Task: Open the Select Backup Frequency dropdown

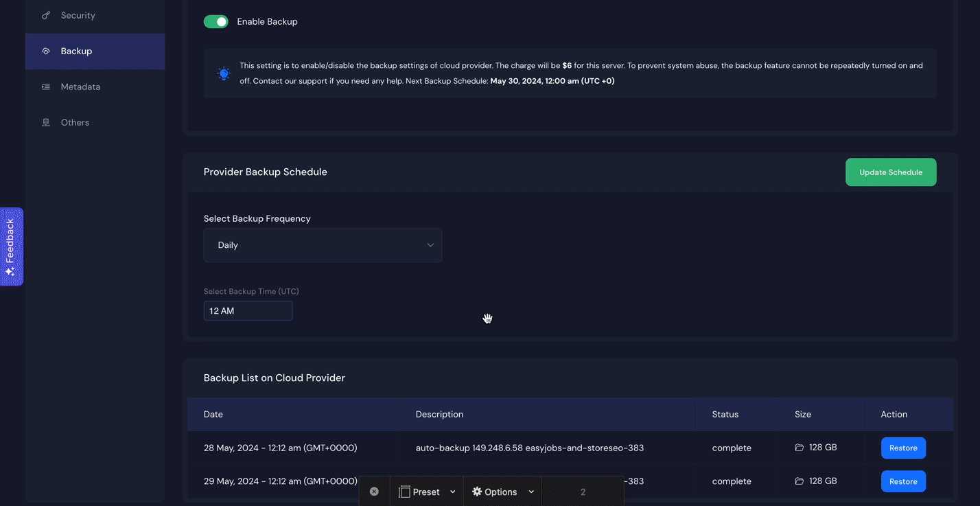Action: tap(323, 245)
